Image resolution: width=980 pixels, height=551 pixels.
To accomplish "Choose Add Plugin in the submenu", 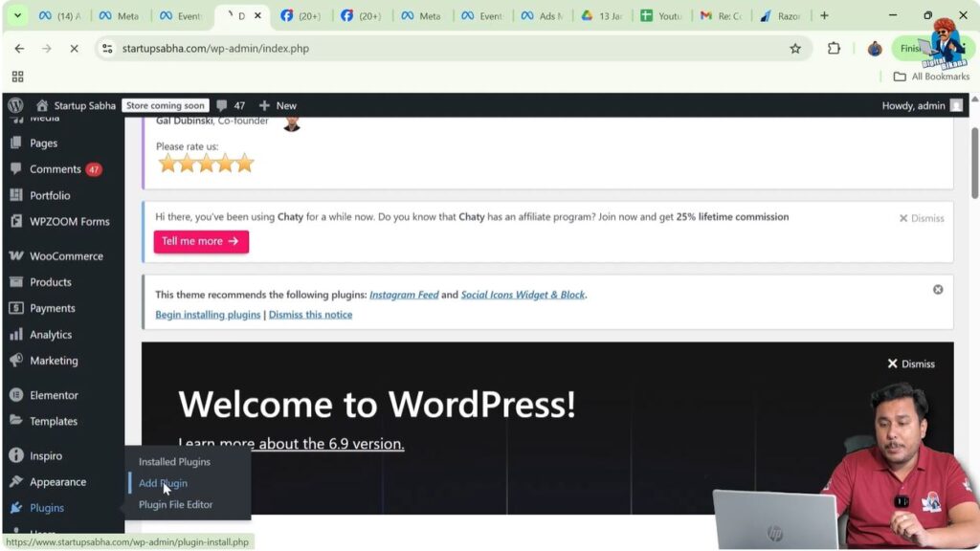I will click(163, 483).
